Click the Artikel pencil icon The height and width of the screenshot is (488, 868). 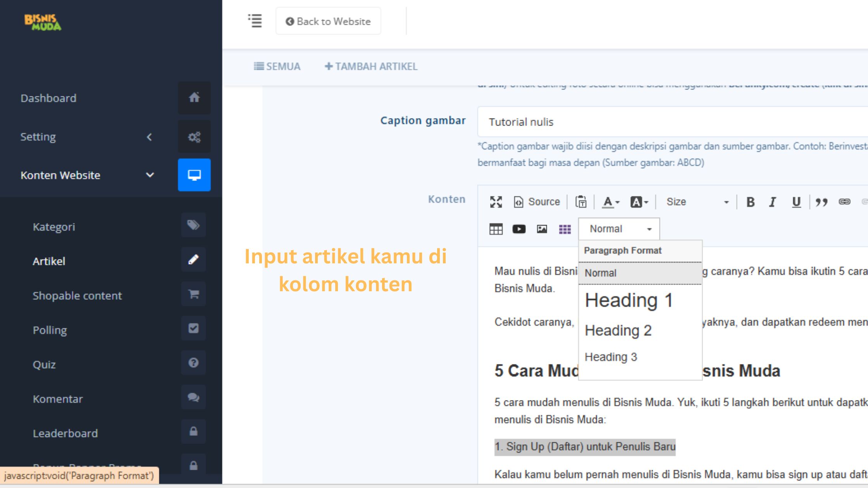(x=193, y=259)
